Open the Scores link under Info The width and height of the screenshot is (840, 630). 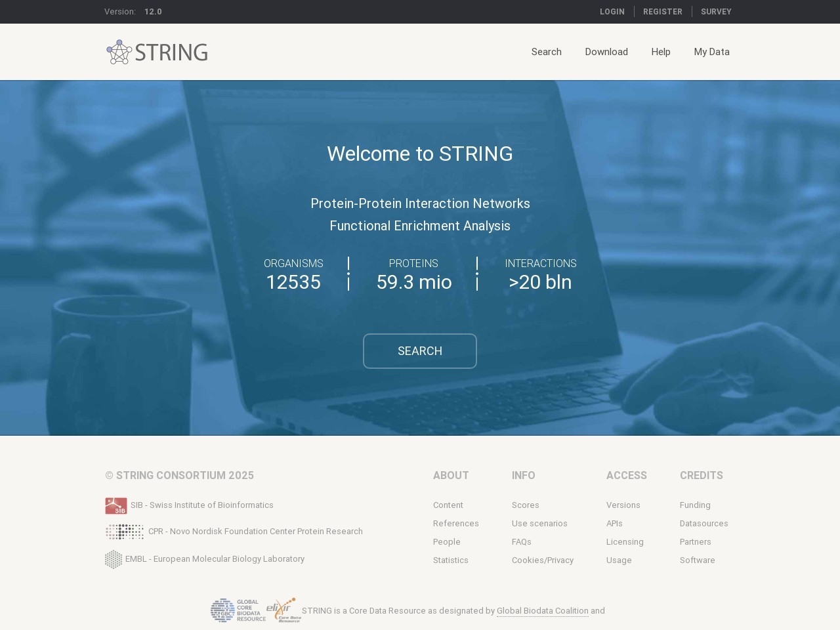point(526,505)
